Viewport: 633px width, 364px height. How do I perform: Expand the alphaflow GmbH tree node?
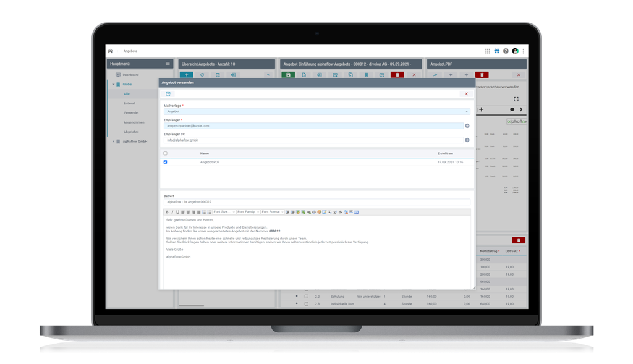coord(114,142)
